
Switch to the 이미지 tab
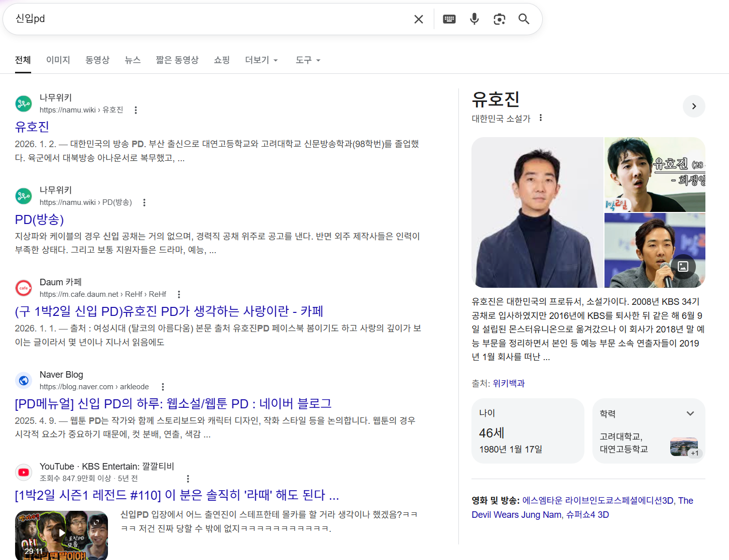[58, 60]
